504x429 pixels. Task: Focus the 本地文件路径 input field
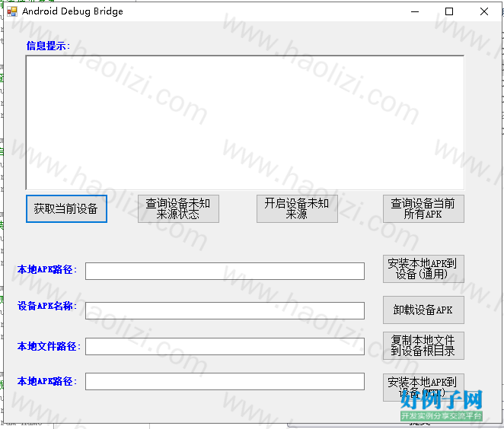225,346
